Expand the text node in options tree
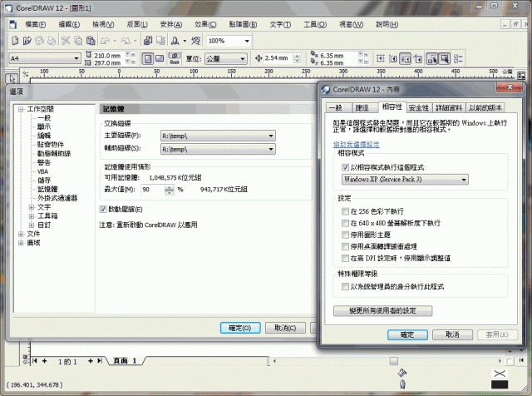The image size is (532, 396). tap(32, 207)
